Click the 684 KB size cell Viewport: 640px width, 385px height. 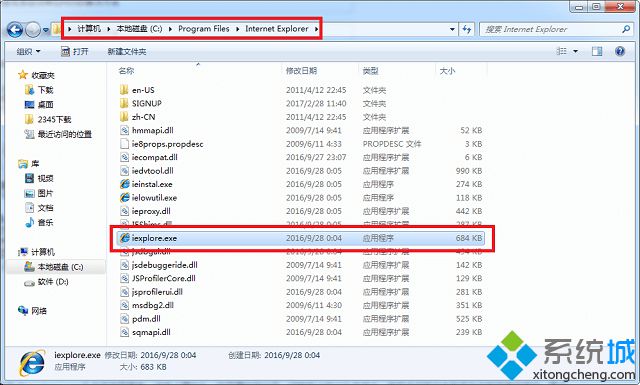(469, 238)
